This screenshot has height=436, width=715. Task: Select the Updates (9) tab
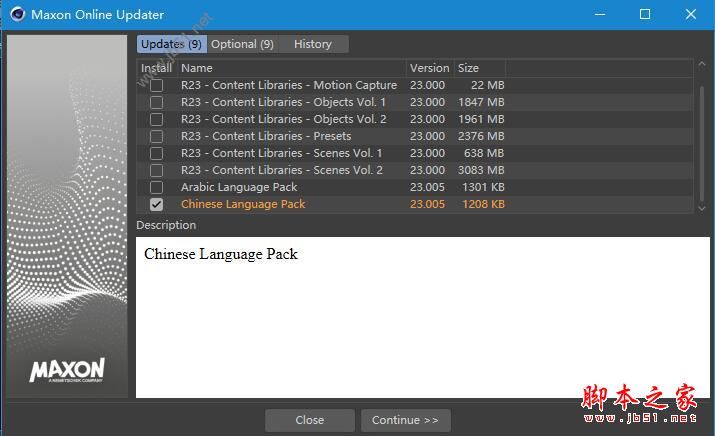pyautogui.click(x=171, y=44)
